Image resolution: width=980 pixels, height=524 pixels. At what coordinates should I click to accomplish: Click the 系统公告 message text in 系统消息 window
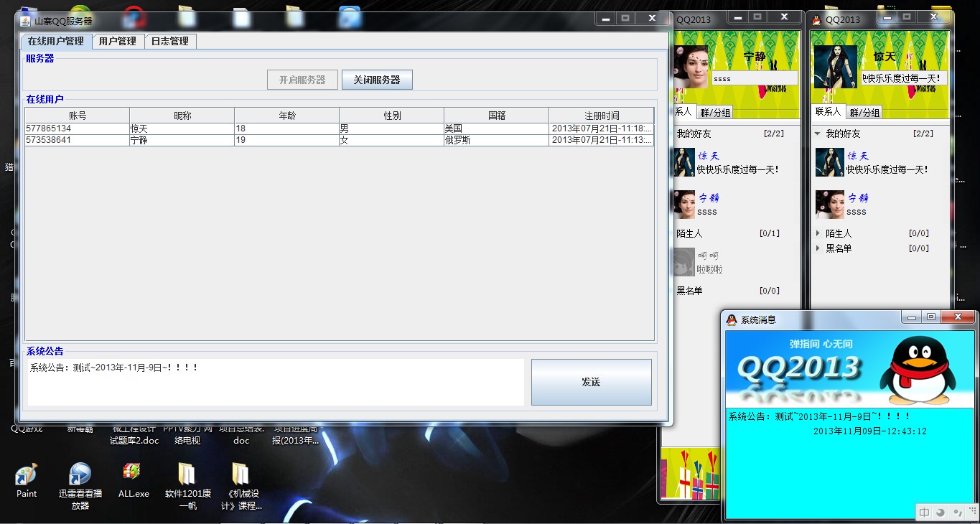click(x=819, y=416)
